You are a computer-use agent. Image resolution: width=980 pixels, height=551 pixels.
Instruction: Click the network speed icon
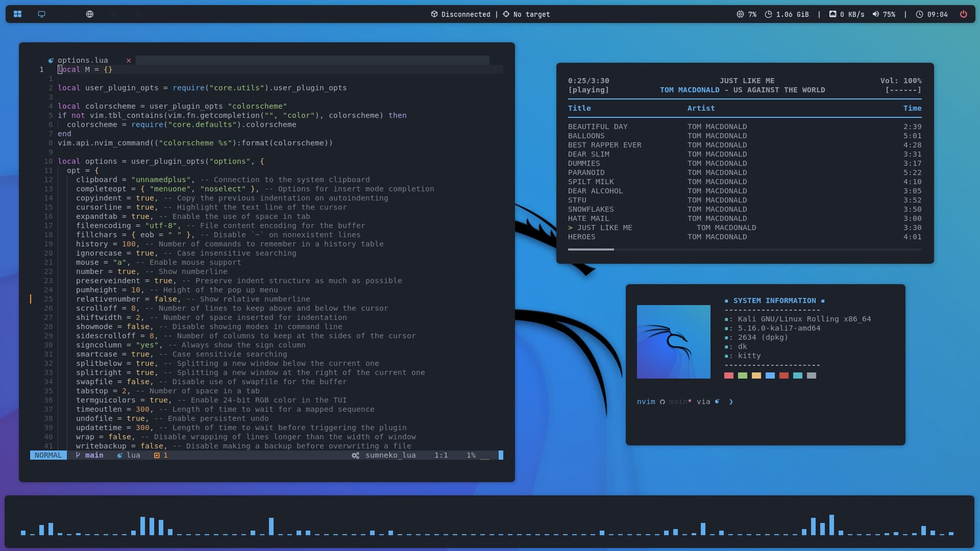coord(832,14)
